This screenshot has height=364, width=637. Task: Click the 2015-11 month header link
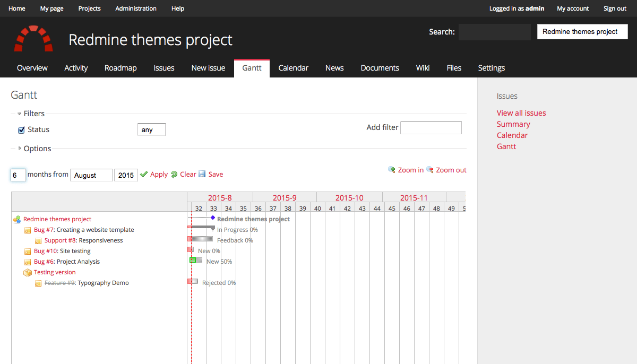414,198
